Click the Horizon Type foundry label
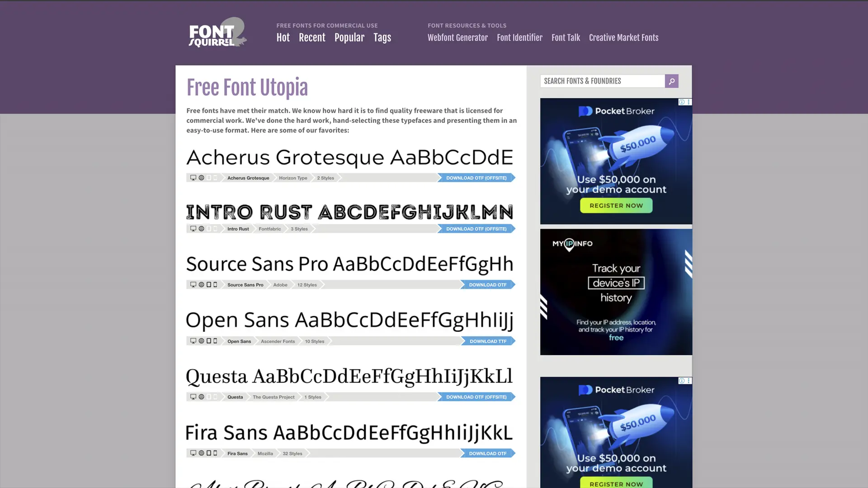This screenshot has width=868, height=488. click(293, 178)
